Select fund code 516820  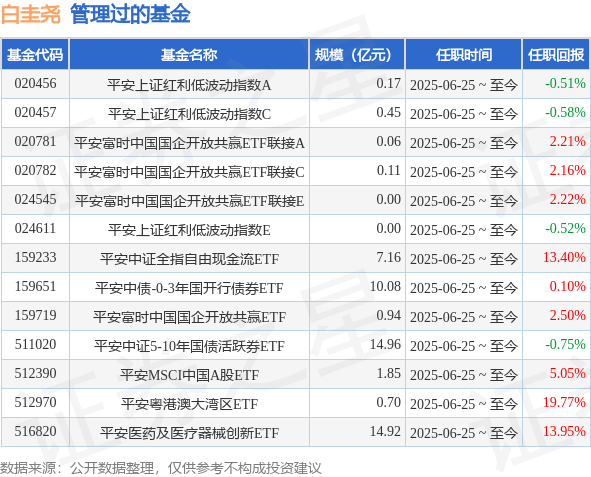click(x=35, y=431)
